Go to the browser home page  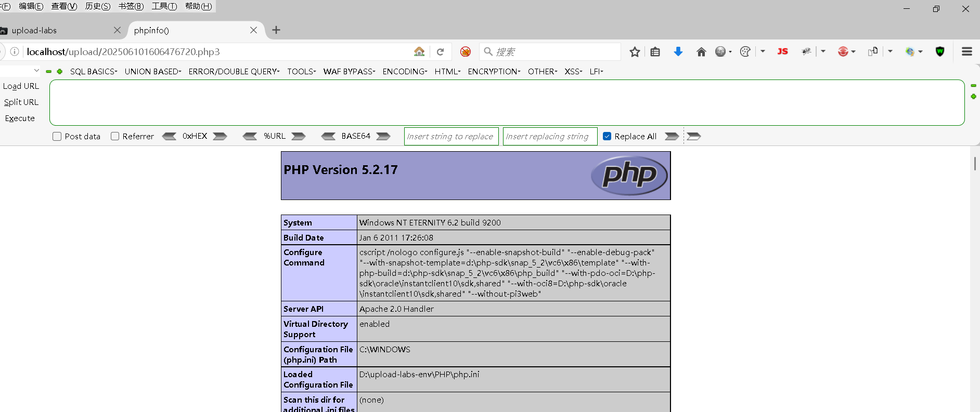pos(701,51)
